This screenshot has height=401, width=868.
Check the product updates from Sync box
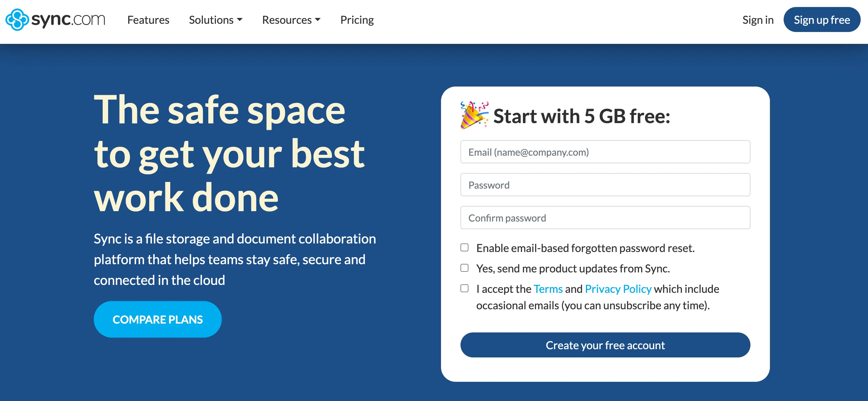464,268
